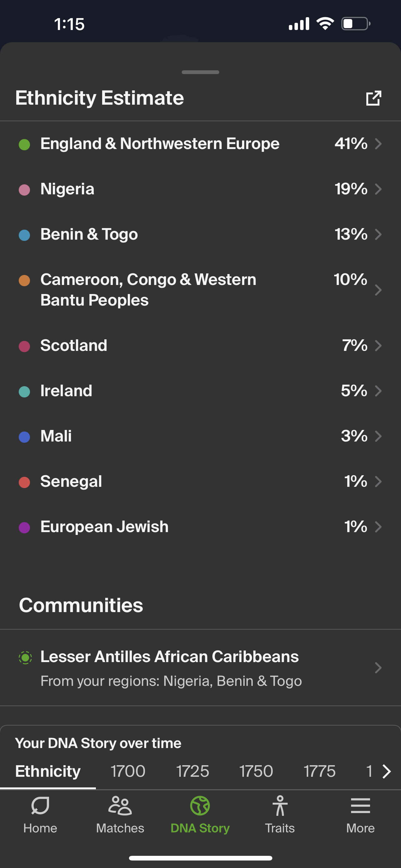Expand the Cameroon, Congo & Western Bantu chevron
This screenshot has height=868, width=401.
click(378, 290)
